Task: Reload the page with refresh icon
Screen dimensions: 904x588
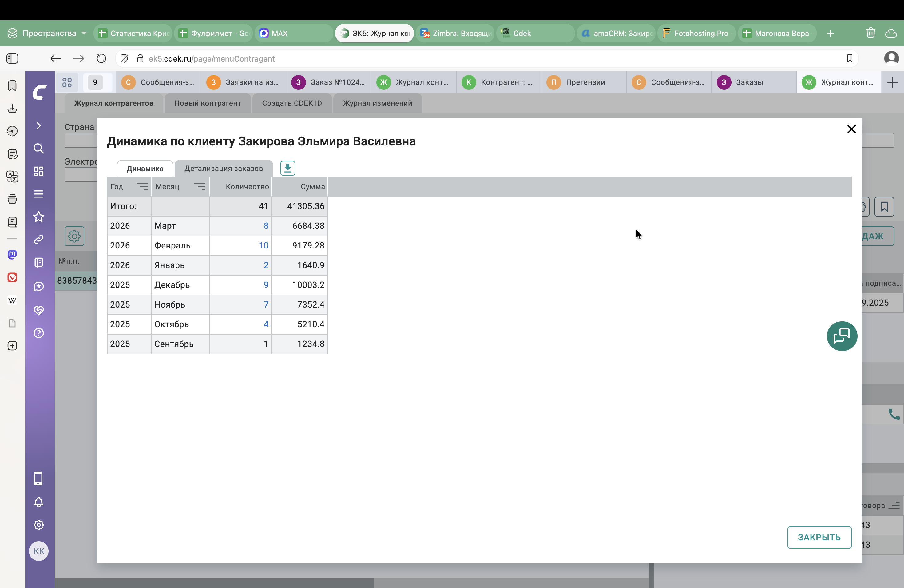Action: (x=101, y=58)
